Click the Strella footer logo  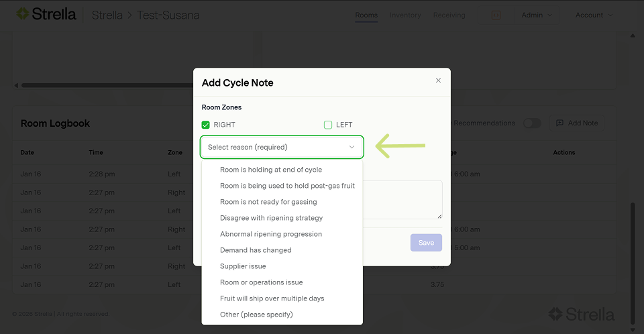(x=581, y=314)
